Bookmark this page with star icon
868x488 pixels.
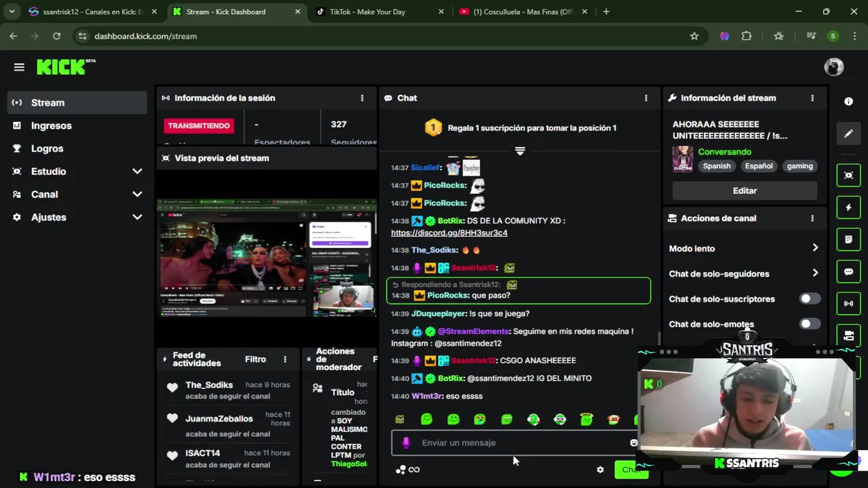(694, 36)
